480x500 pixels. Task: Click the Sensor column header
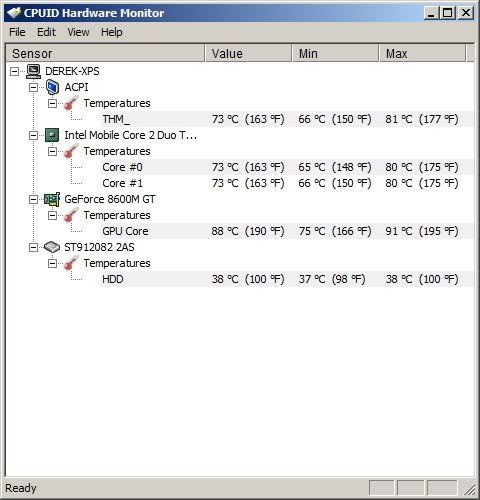[x=105, y=53]
